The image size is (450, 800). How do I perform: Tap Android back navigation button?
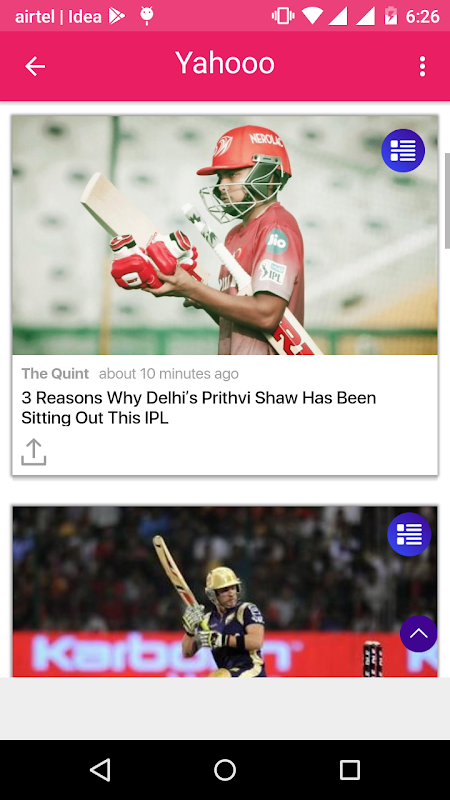pos(100,769)
